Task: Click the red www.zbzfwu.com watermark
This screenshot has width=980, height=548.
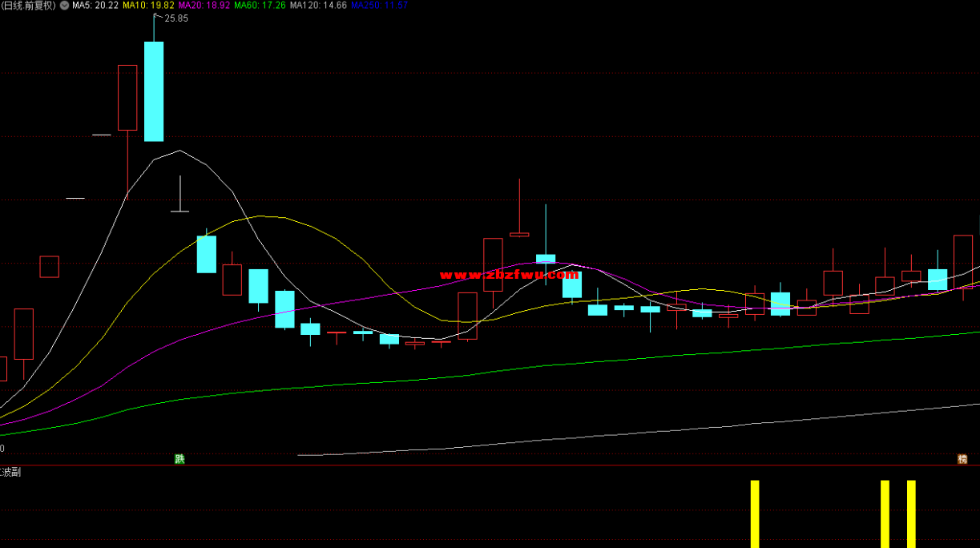Action: (509, 275)
